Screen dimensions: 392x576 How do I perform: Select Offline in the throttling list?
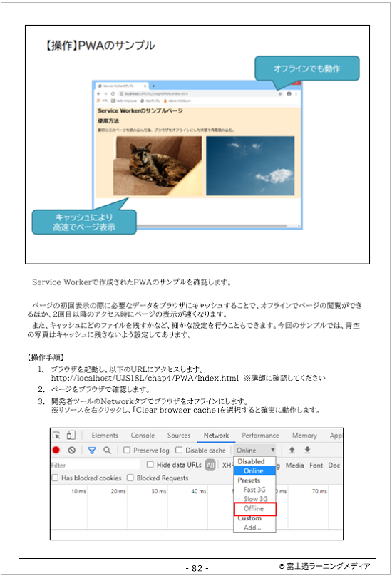(x=255, y=509)
